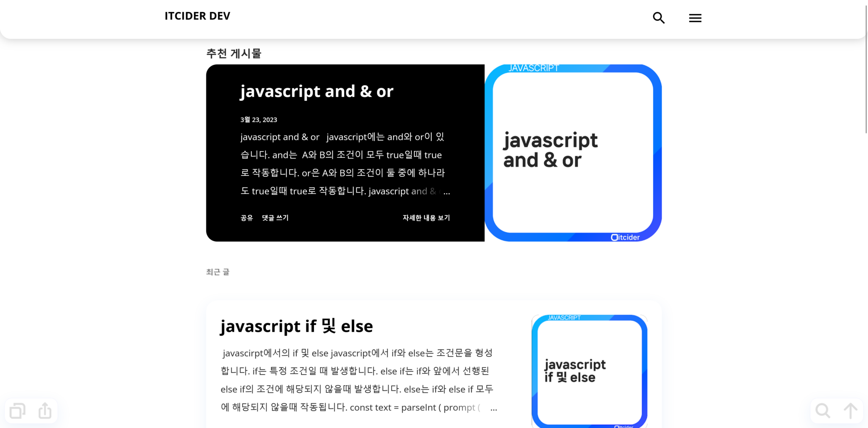Click the copy-link icon at bottom left
The image size is (868, 428).
(x=17, y=410)
